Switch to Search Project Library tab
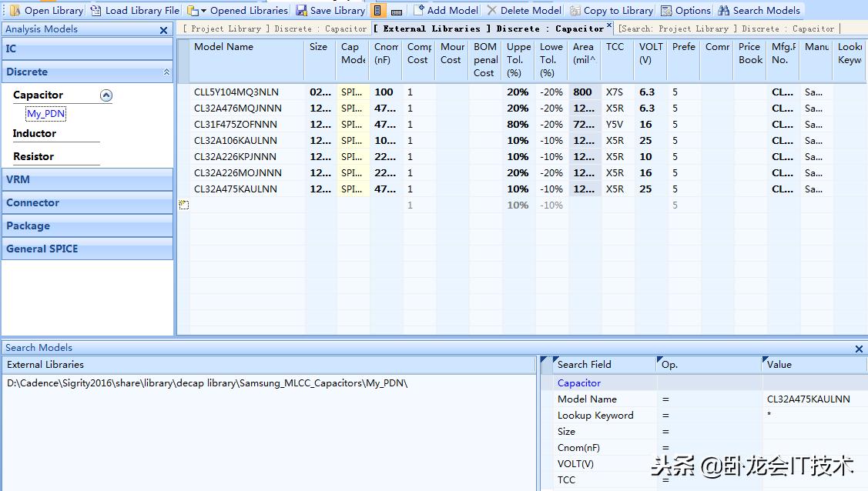 coord(726,28)
